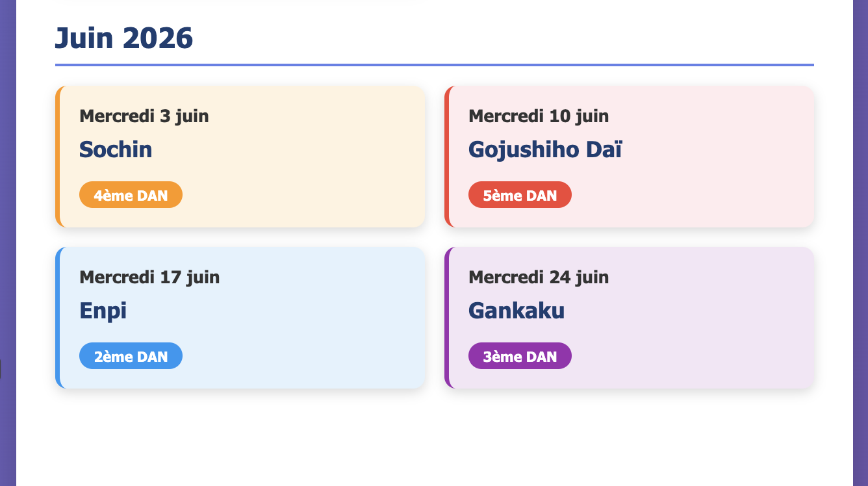
Task: Select the Sochin kata title
Action: tap(116, 149)
